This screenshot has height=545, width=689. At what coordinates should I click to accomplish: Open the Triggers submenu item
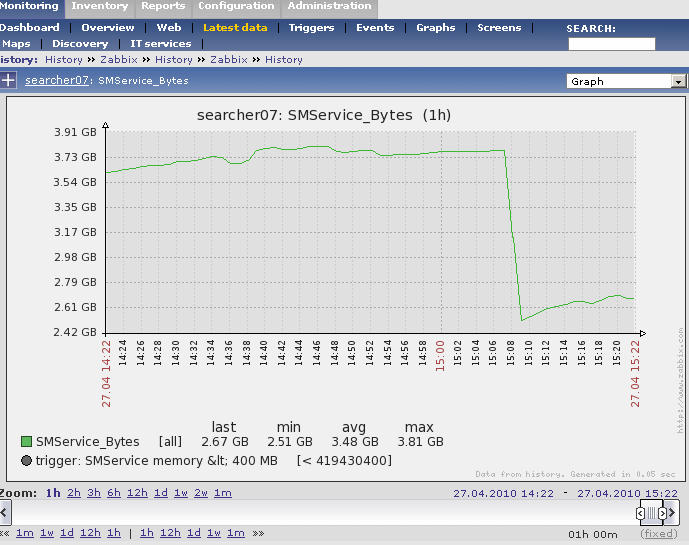pyautogui.click(x=311, y=28)
